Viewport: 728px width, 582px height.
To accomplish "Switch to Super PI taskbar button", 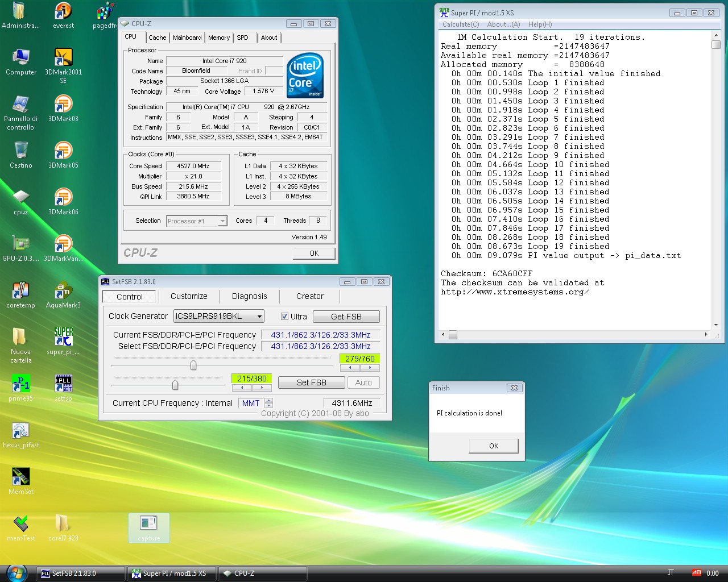I will [172, 573].
